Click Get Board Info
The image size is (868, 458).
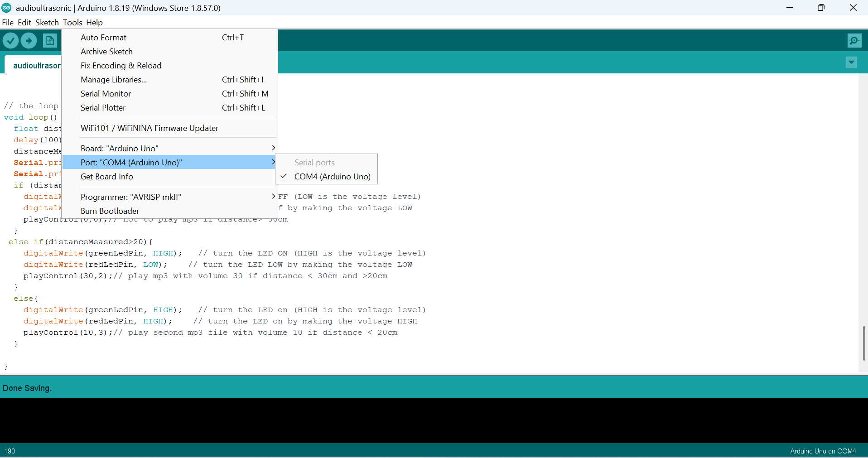107,177
